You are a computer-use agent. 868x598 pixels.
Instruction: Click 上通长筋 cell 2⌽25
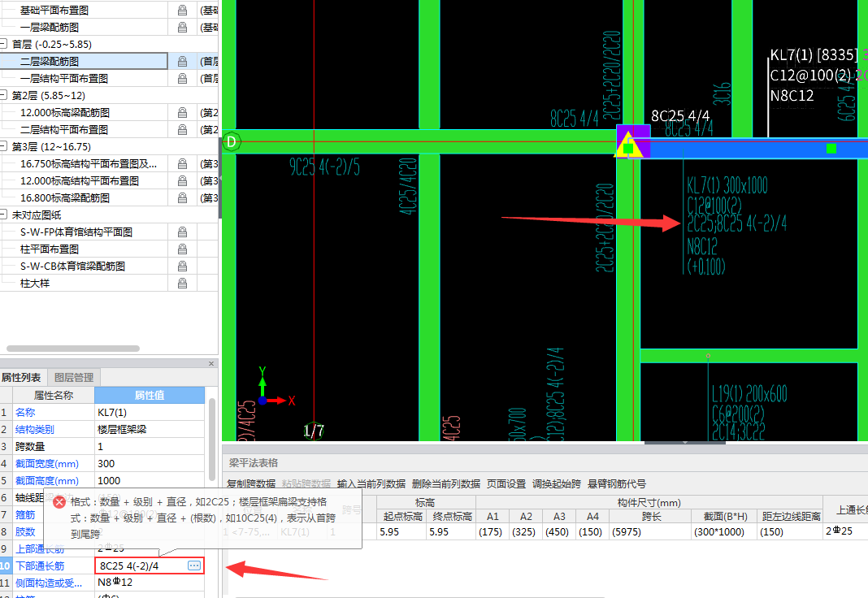(845, 531)
